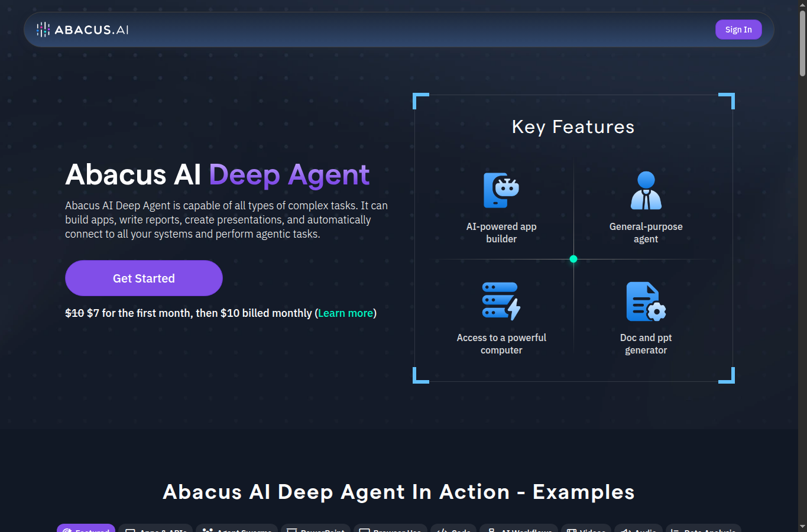Open the Data Analysis tab
The image size is (807, 532).
(x=704, y=528)
